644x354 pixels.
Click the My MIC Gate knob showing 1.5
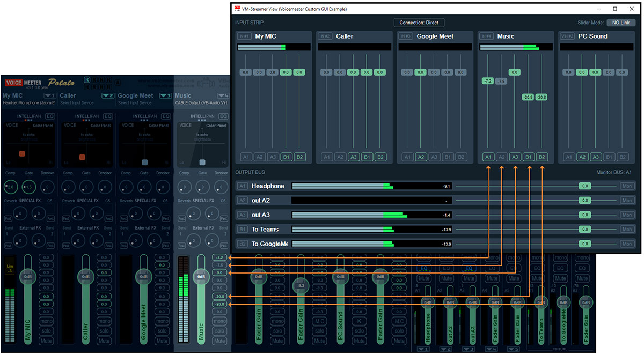pyautogui.click(x=30, y=187)
